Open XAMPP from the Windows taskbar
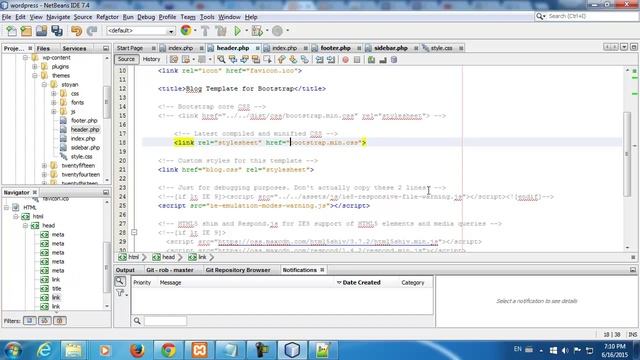 (200, 350)
